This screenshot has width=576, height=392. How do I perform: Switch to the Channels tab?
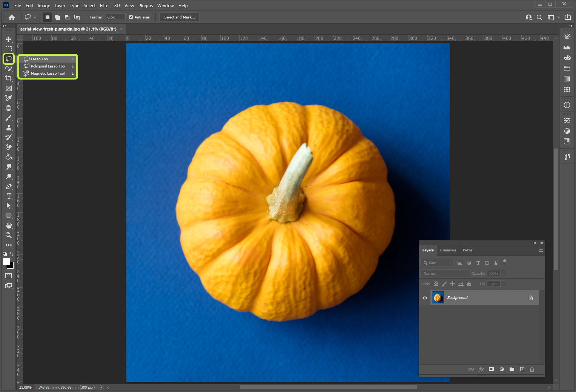[x=448, y=250]
